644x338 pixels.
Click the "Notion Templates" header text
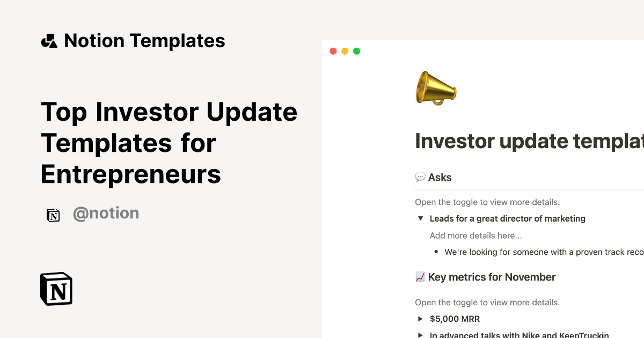(144, 40)
